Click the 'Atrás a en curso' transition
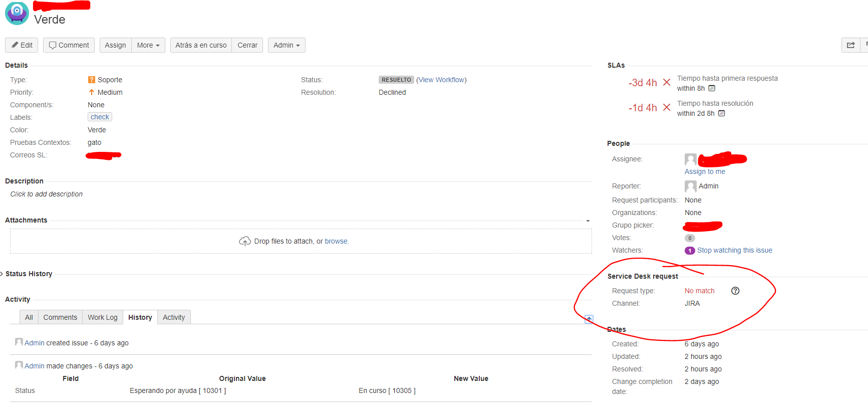This screenshot has height=403, width=868. 201,45
